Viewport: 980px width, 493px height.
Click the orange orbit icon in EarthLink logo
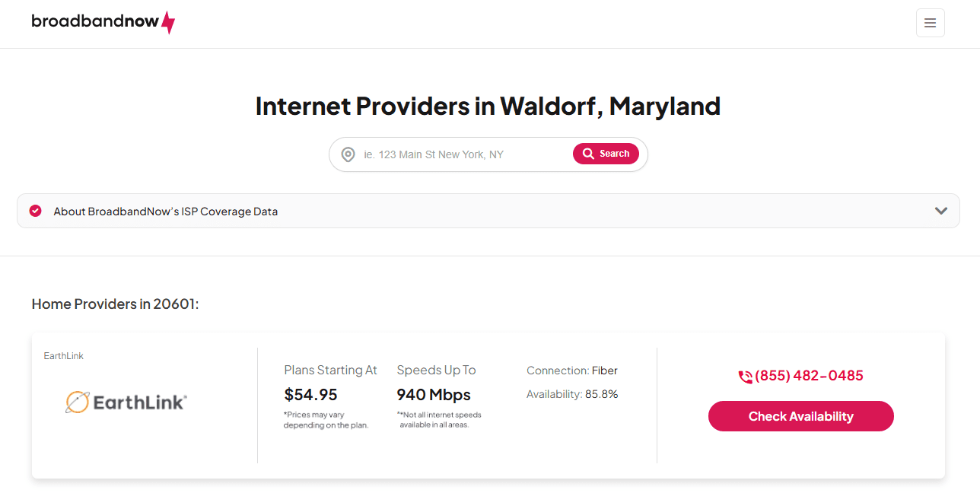tap(77, 402)
